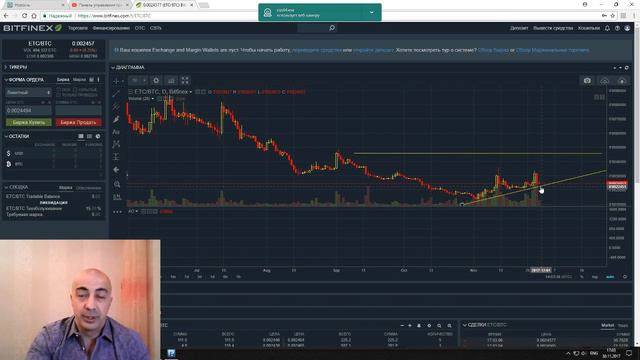The width and height of the screenshot is (640, 360).
Task: Select the chart zoom-in magnifier tool
Action: [117, 184]
